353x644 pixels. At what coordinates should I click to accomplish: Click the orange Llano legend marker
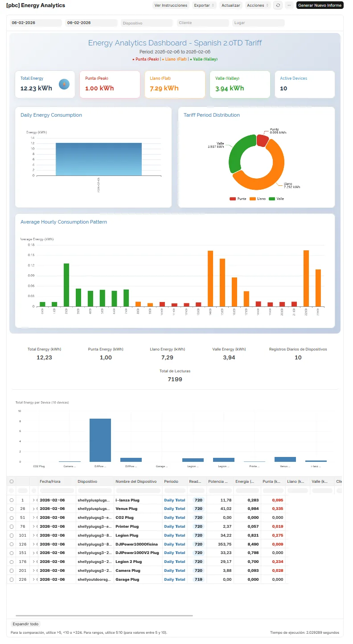252,199
